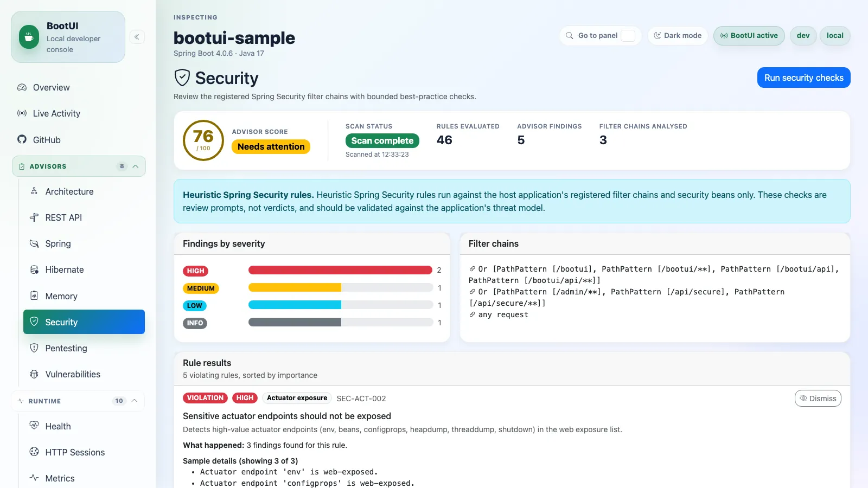This screenshot has width=868, height=488.
Task: Click the VIOLATION tag on first rule
Action: click(x=205, y=398)
